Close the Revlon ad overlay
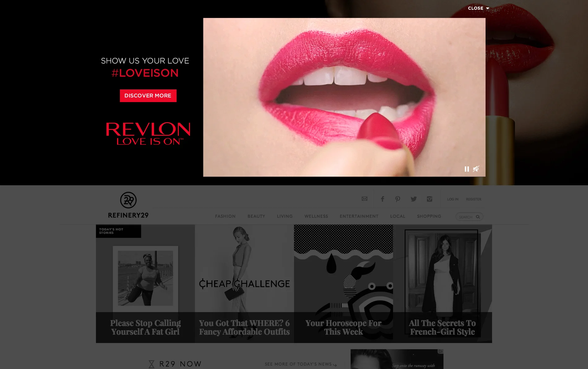The width and height of the screenshot is (588, 369). pos(478,8)
